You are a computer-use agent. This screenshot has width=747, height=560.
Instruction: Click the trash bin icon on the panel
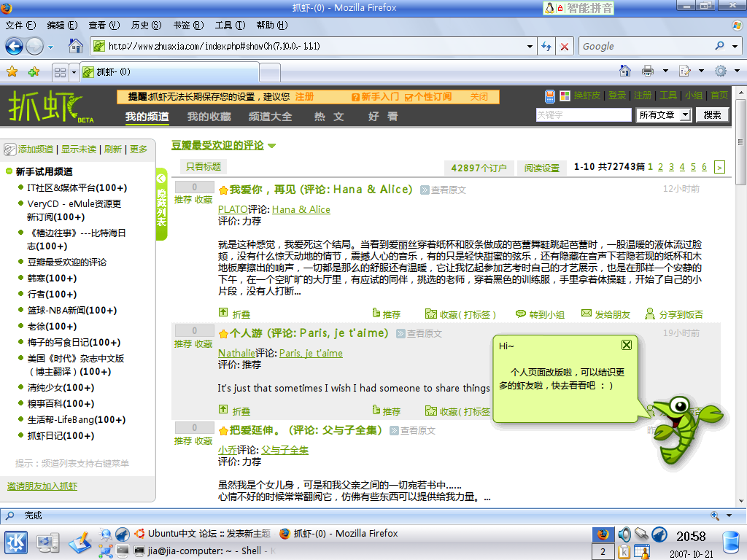731,543
